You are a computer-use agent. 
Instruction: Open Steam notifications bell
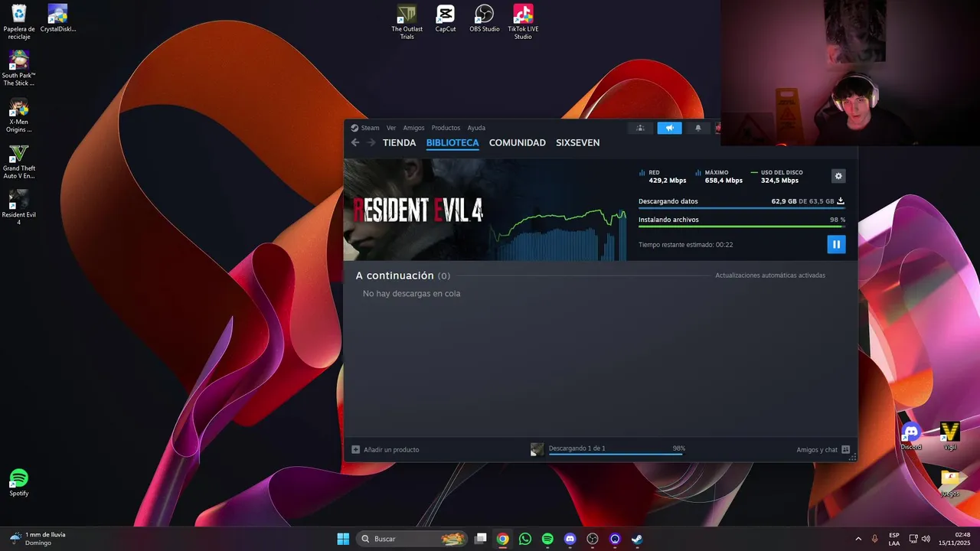pyautogui.click(x=697, y=128)
